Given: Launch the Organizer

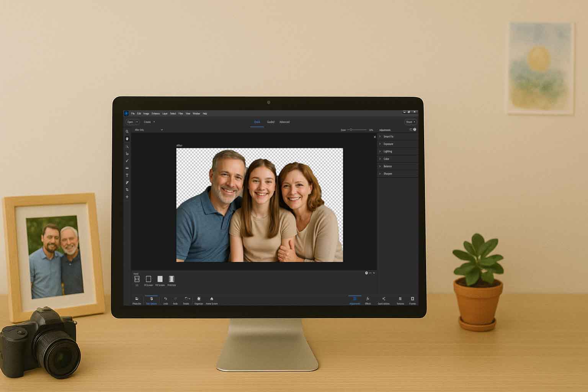Looking at the screenshot, I should 198,299.
